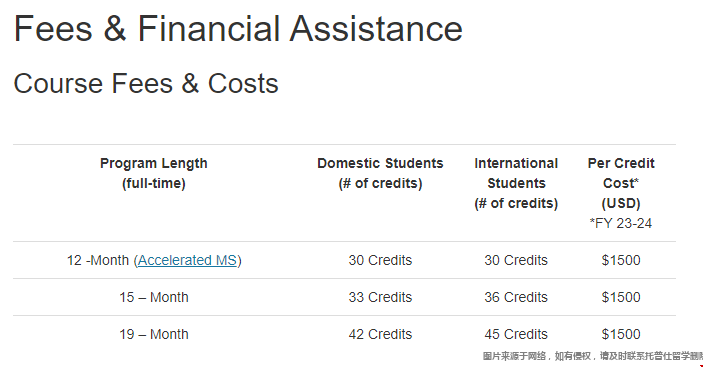Open the Accelerated MS link

pyautogui.click(x=187, y=260)
